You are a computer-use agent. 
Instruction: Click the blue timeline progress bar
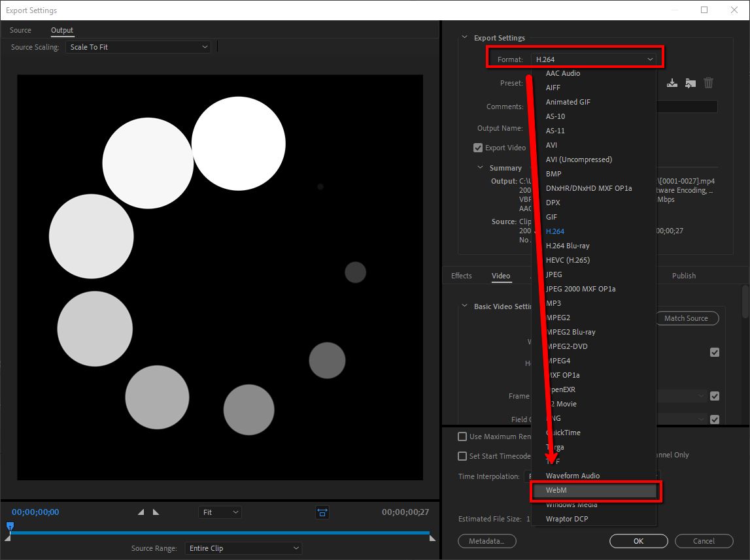pos(220,533)
